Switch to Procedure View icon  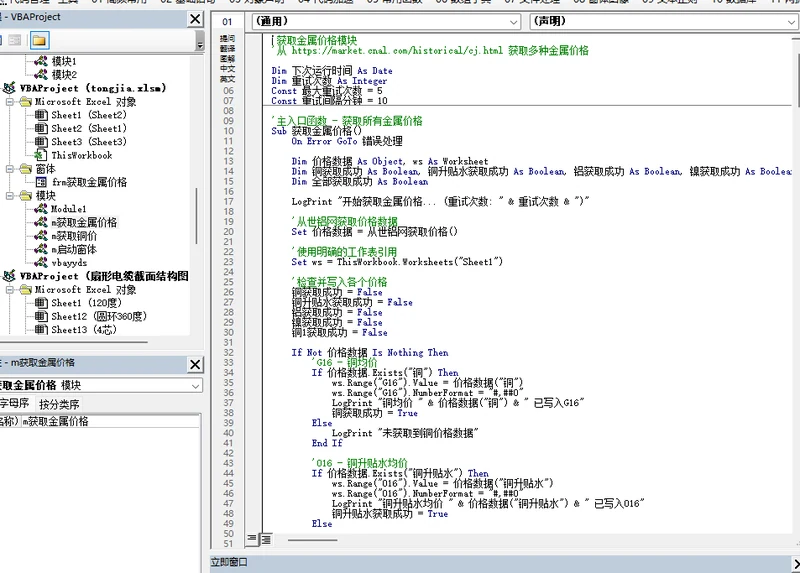pos(252,539)
